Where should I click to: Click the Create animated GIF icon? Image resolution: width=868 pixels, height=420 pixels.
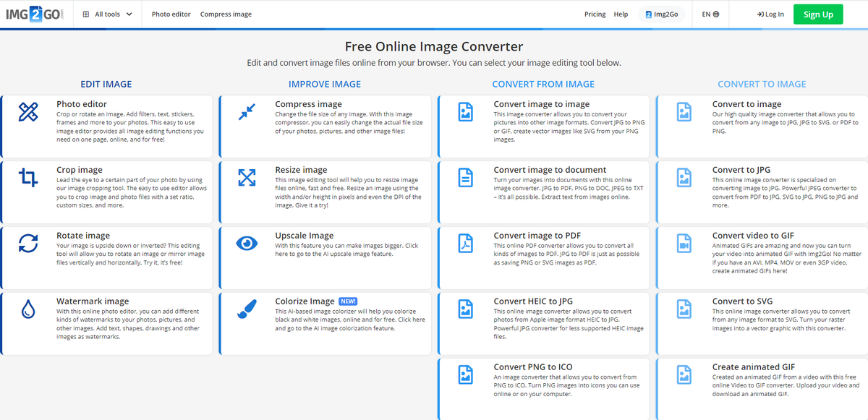(684, 375)
